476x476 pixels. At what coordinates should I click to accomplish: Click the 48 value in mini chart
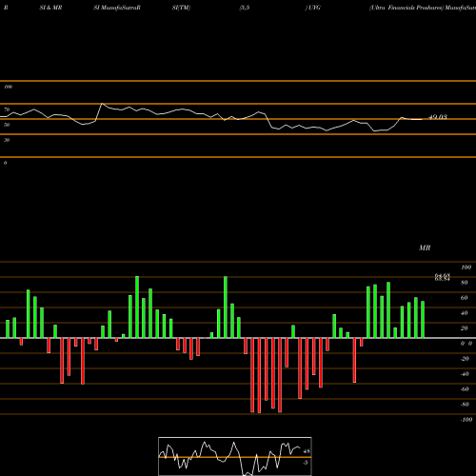pos(307,451)
